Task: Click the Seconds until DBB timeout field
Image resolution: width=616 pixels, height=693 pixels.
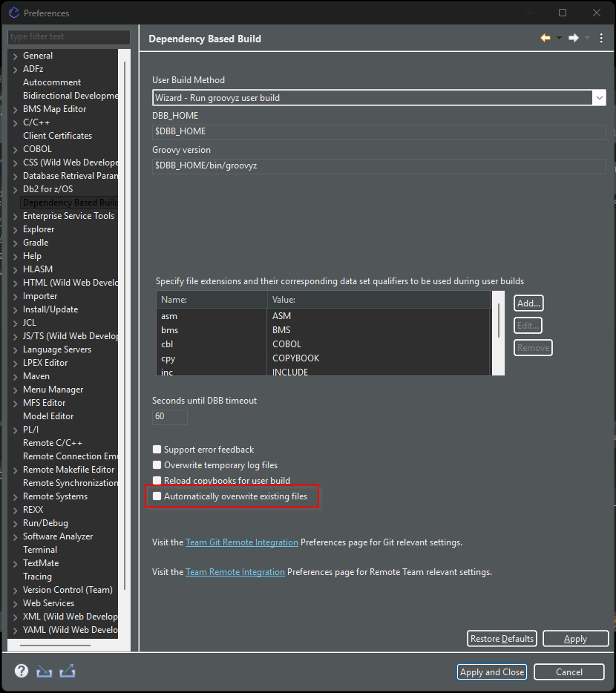Action: (170, 416)
